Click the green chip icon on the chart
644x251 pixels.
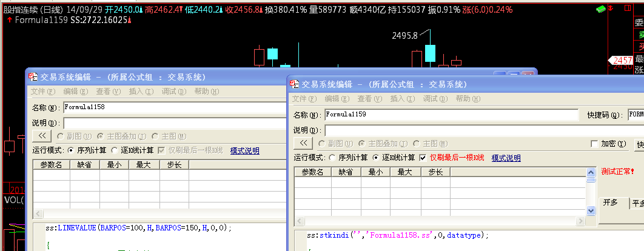click(x=601, y=8)
